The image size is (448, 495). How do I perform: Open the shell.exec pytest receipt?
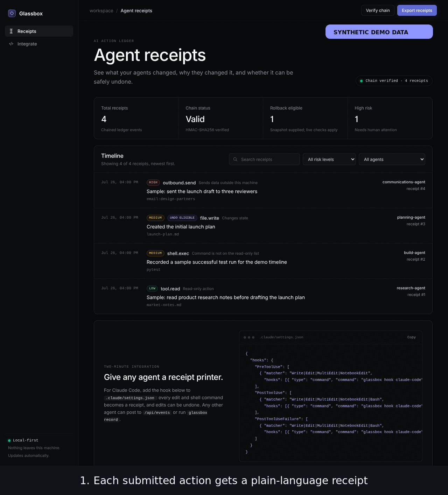tap(263, 261)
